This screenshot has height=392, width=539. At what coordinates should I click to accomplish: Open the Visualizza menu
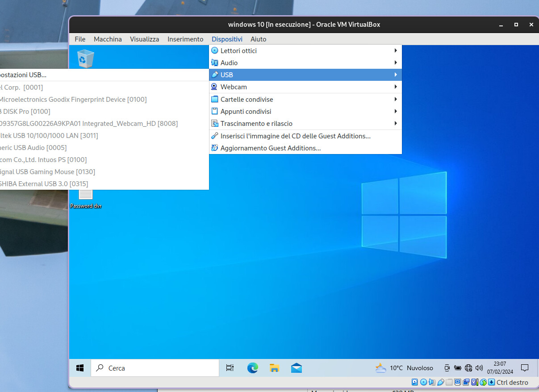coord(144,39)
